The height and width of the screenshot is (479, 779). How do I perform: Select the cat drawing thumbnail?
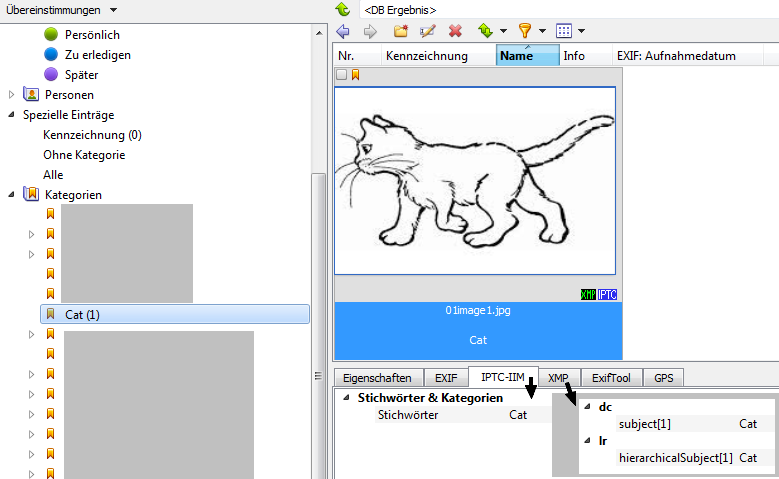point(476,180)
